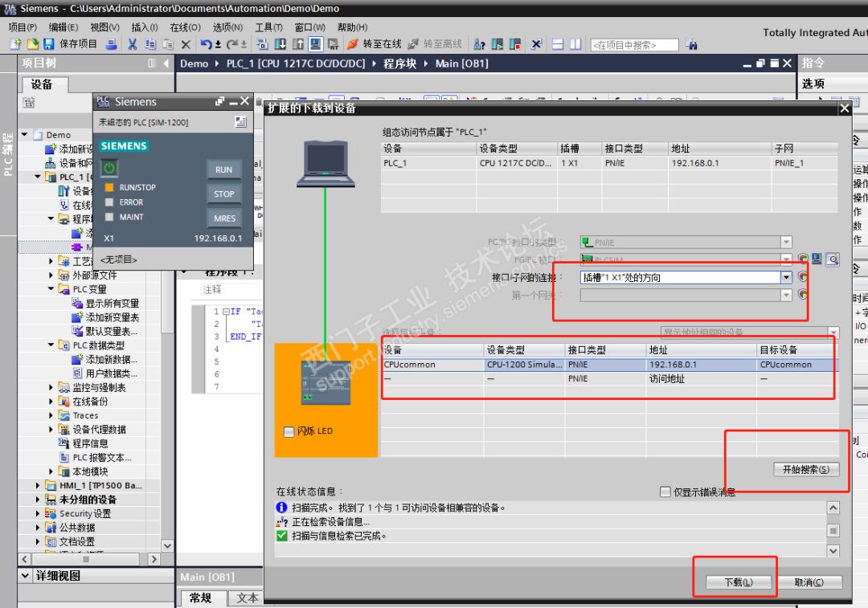Click the Compile toolbar icon
Image resolution: width=868 pixels, height=608 pixels.
point(263,44)
